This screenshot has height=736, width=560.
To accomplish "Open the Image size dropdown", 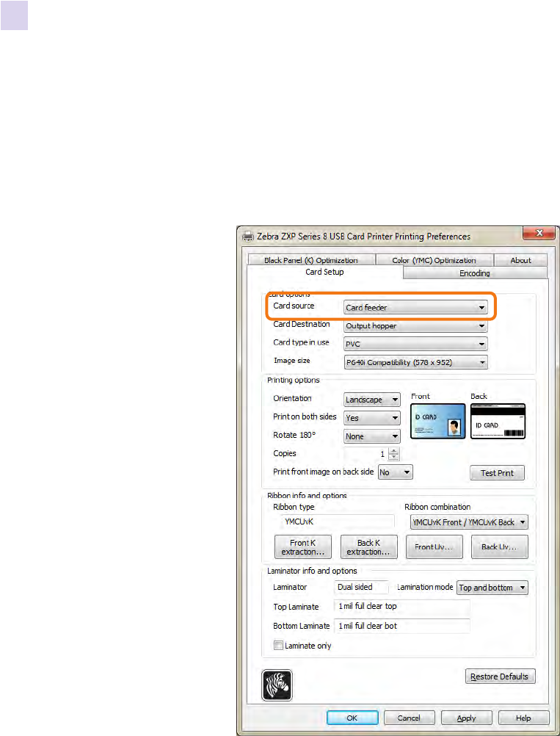I will [415, 362].
